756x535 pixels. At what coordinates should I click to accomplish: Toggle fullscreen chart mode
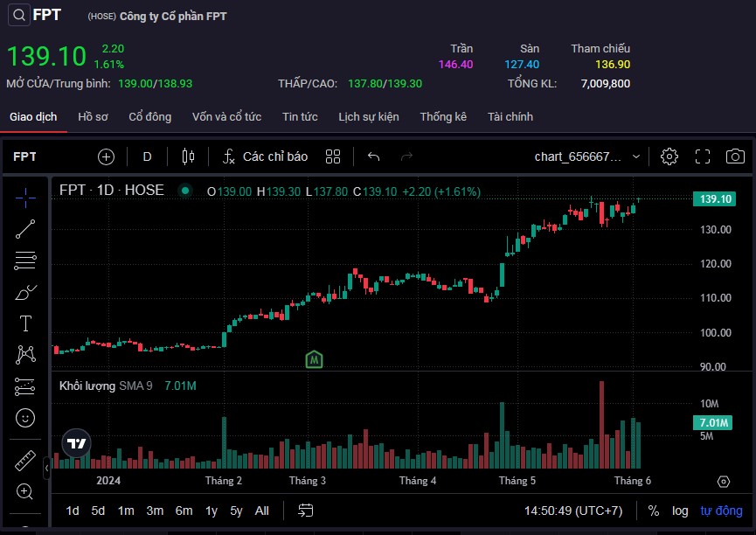(703, 156)
